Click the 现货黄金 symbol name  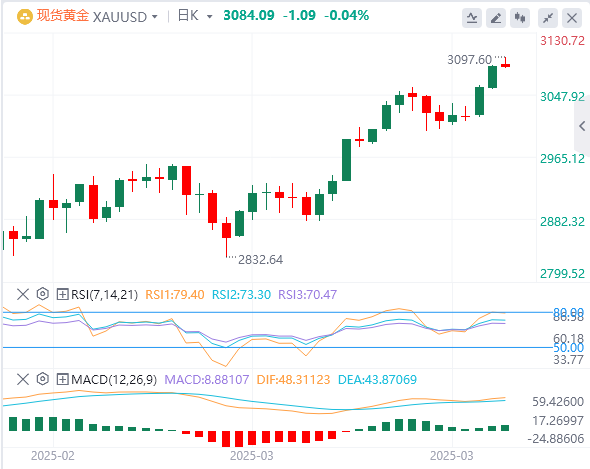(x=63, y=16)
